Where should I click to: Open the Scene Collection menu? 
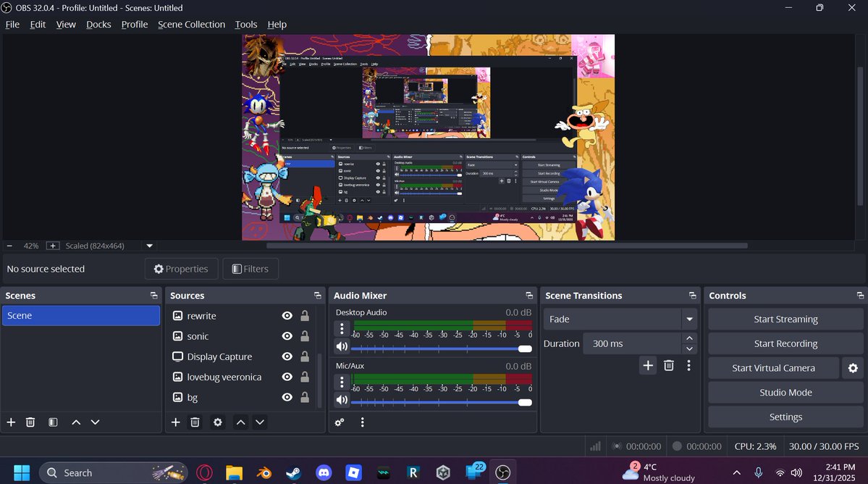[x=192, y=25]
